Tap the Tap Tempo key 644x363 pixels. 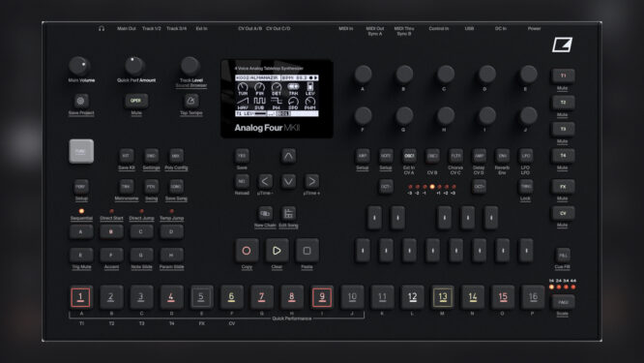[x=191, y=101]
